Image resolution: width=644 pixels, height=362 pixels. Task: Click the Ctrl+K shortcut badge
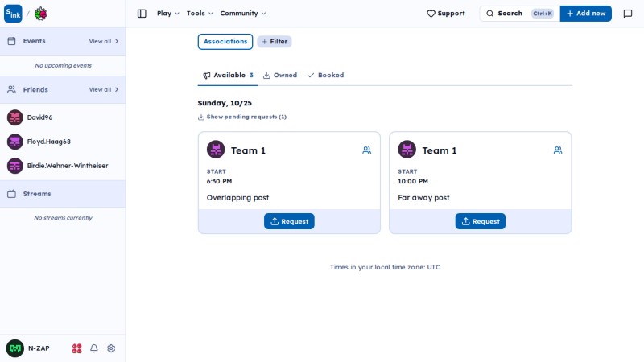click(543, 14)
